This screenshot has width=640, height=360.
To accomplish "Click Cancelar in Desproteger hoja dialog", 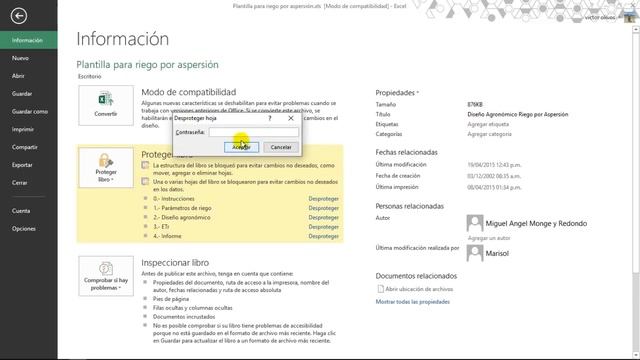I will coord(281,147).
